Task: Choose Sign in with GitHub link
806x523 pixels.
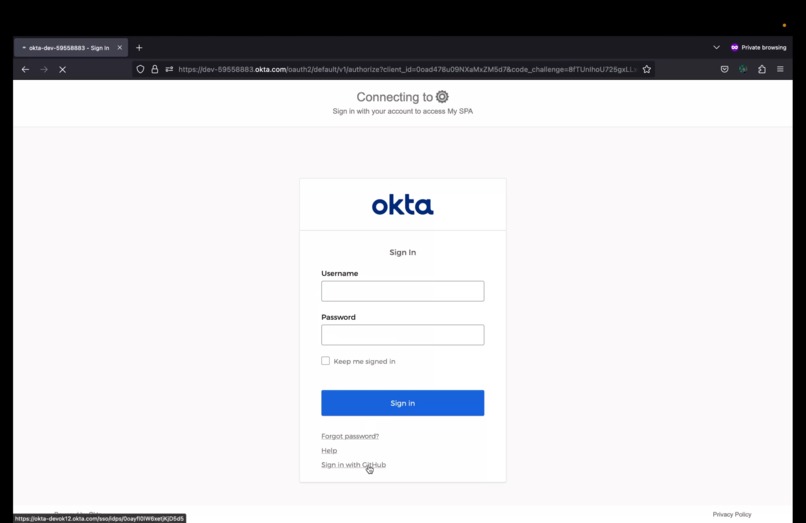Action: pyautogui.click(x=353, y=465)
